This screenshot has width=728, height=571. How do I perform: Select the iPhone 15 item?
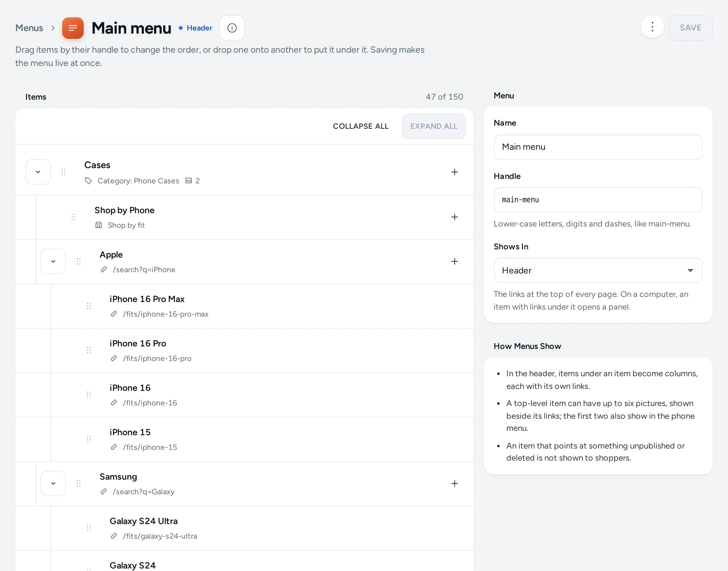[130, 432]
